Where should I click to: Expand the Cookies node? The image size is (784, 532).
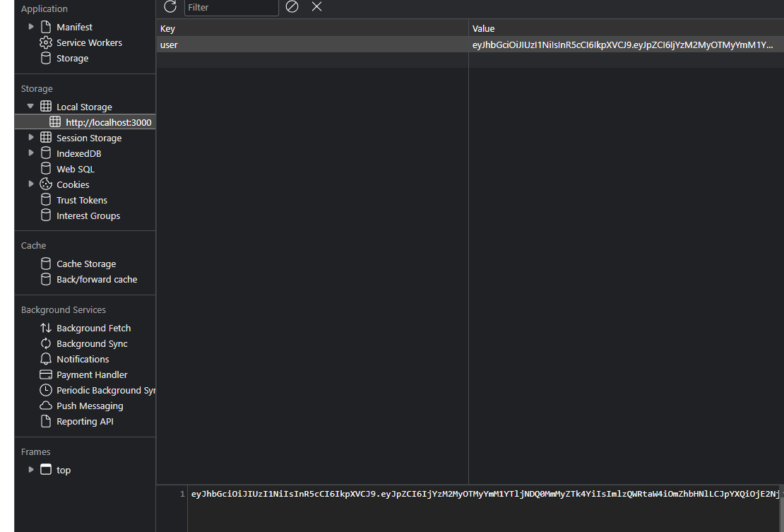[31, 184]
